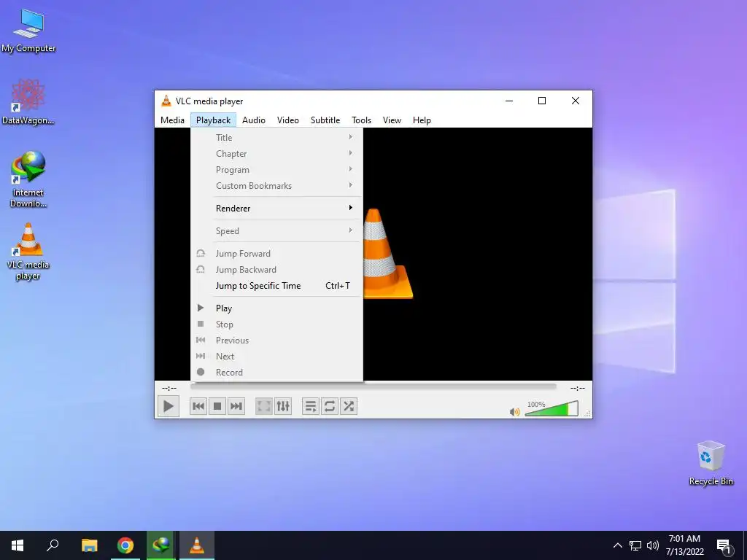
Task: Open the notification center icon
Action: click(724, 546)
